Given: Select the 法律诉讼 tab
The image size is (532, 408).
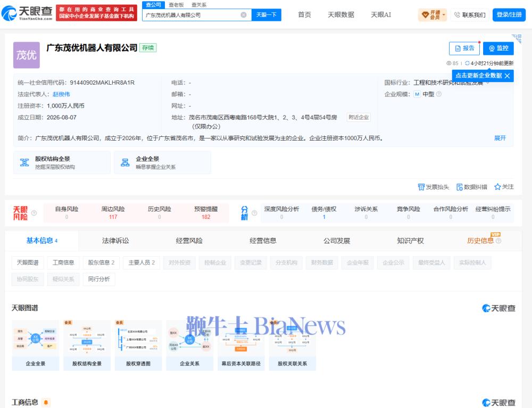Looking at the screenshot, I should pyautogui.click(x=115, y=241).
